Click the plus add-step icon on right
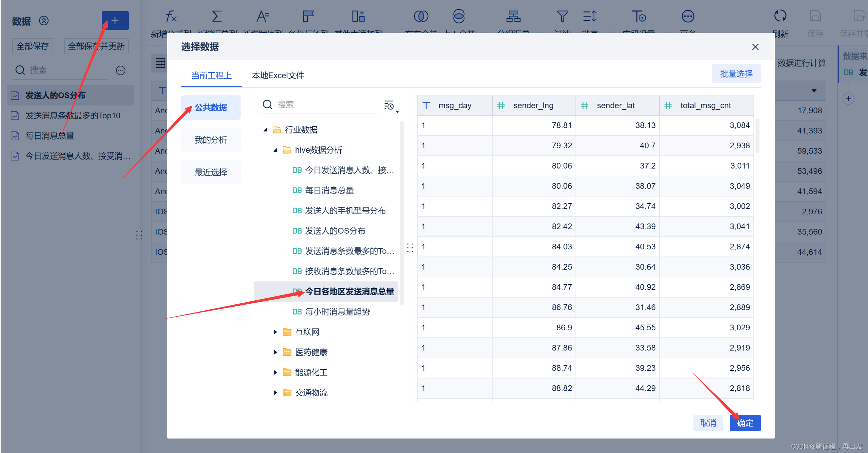 848,99
